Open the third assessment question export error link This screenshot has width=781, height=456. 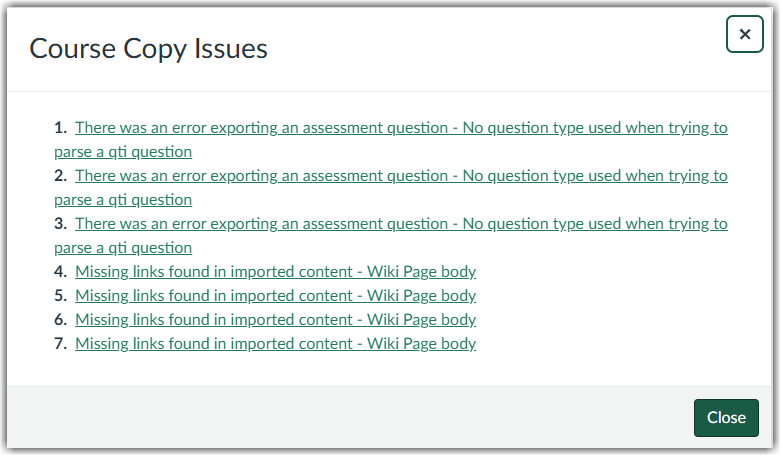coord(400,224)
